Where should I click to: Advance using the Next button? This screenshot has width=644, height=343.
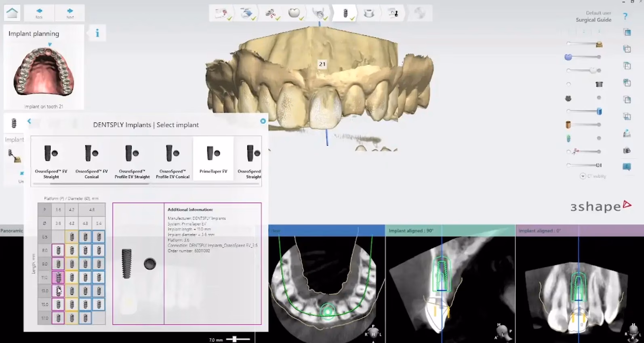pos(70,13)
